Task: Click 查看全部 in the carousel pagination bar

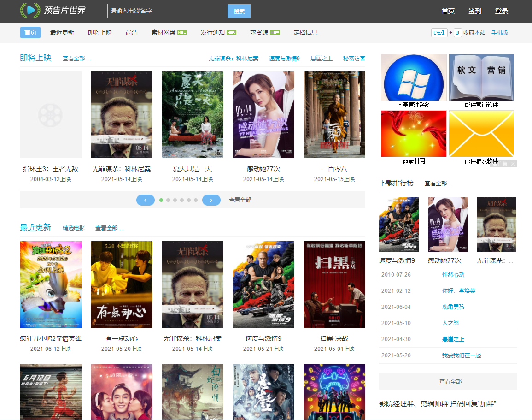Action: tap(240, 200)
